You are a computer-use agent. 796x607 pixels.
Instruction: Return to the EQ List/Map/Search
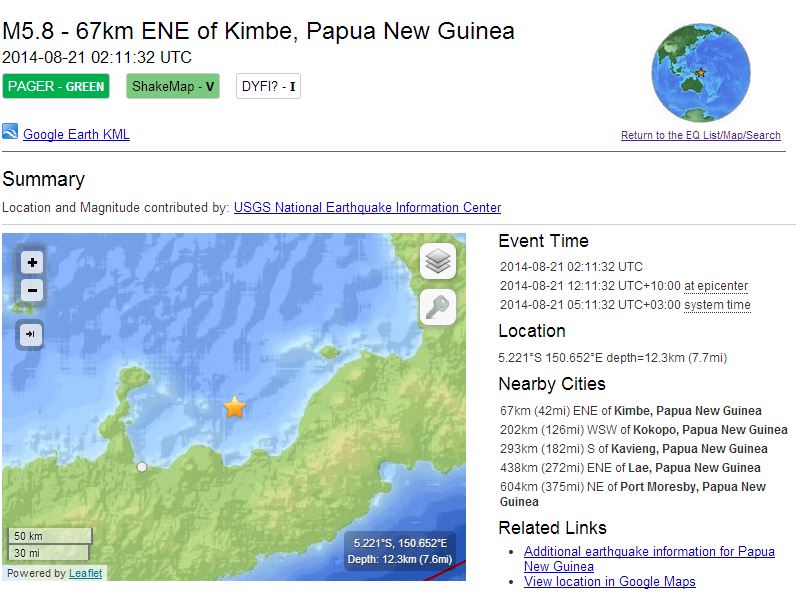click(700, 136)
